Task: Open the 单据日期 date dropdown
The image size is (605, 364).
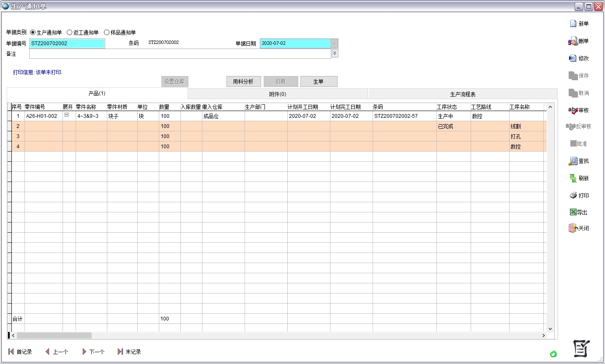Action: [334, 43]
